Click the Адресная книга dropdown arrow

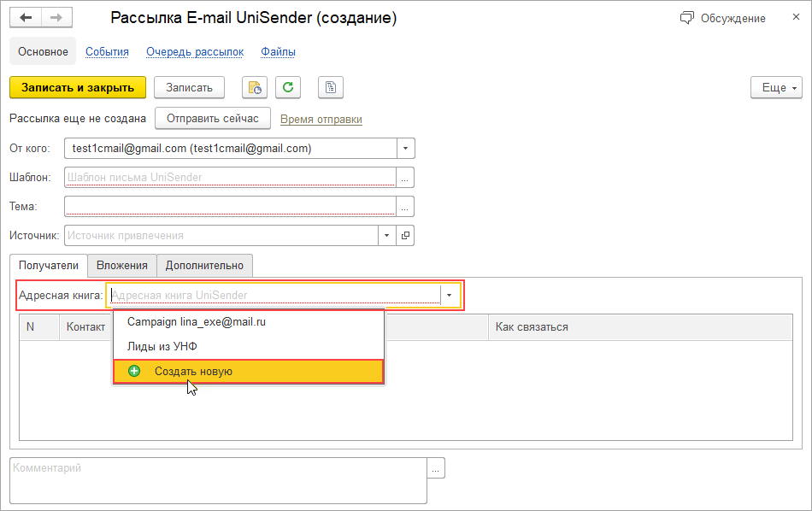pos(450,295)
